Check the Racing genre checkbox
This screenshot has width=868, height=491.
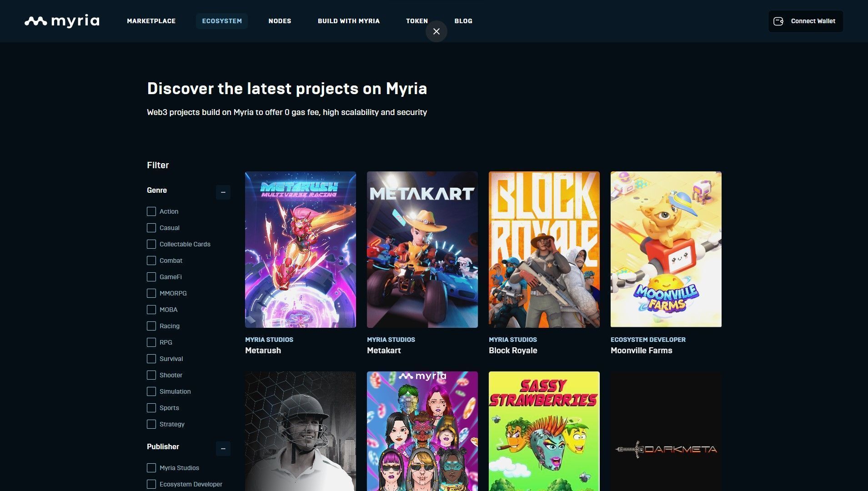151,326
